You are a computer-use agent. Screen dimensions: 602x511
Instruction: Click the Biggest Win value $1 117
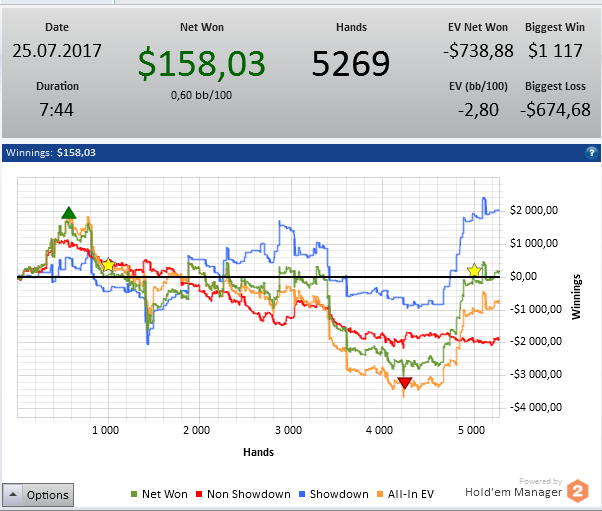tap(555, 51)
